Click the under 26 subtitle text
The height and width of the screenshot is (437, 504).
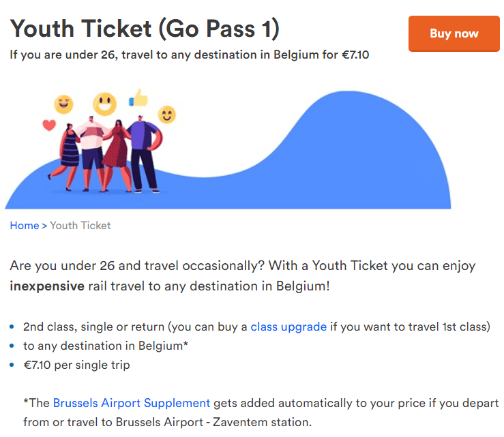[x=190, y=55]
